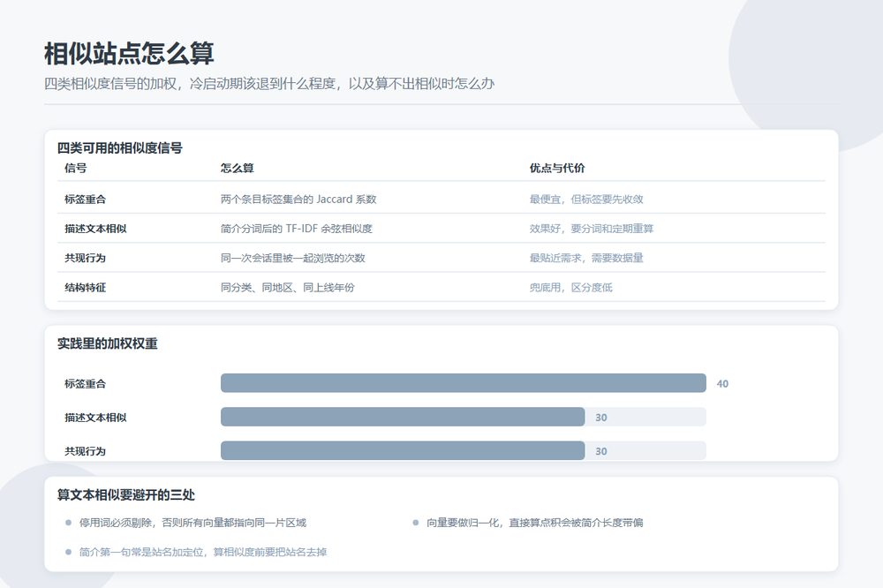This screenshot has height=588, width=883.
Task: Click the cell 最便宜，但标签要先收敛
Action: pyautogui.click(x=586, y=199)
